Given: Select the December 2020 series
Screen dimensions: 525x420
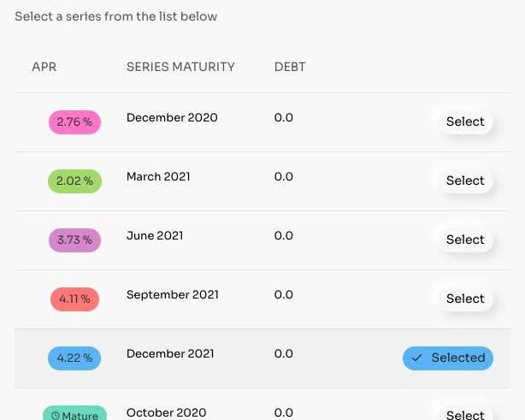Looking at the screenshot, I should tap(464, 121).
